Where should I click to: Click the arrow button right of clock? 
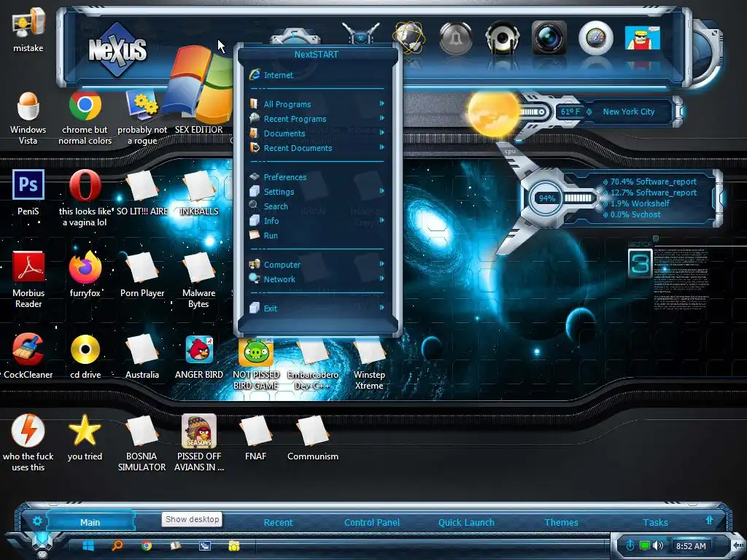(738, 545)
